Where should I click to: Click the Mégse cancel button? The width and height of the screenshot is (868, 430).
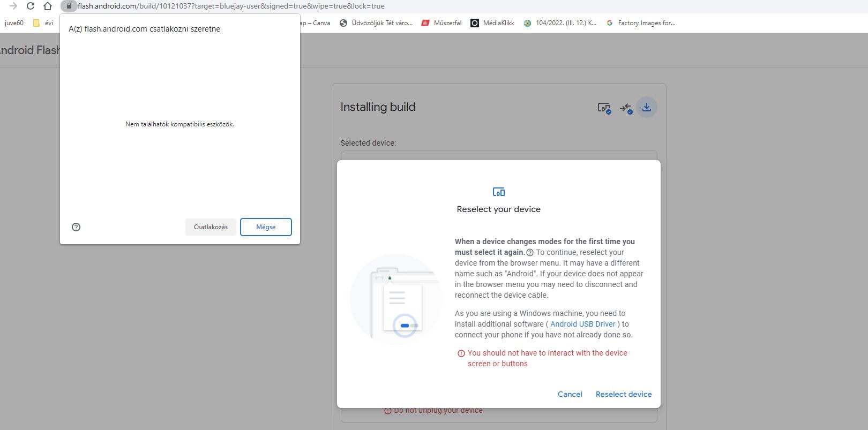266,227
